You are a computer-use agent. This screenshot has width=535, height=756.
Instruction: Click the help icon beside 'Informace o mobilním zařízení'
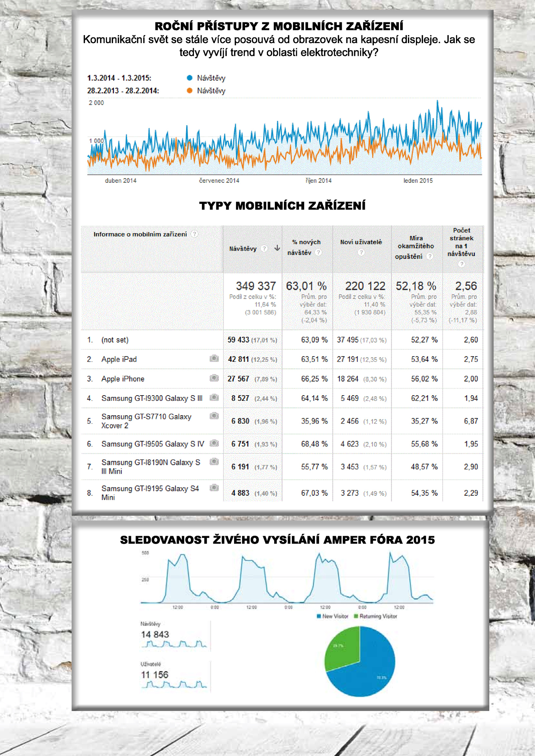coord(195,234)
